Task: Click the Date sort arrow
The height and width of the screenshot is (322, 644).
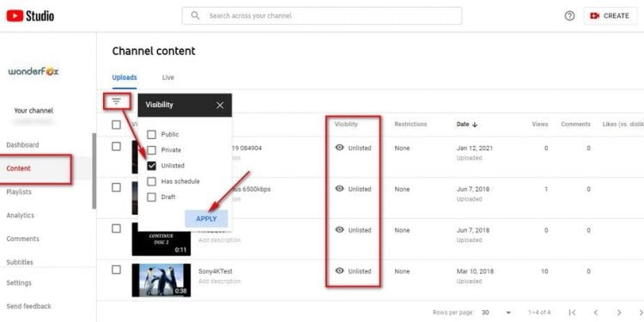Action: point(475,125)
